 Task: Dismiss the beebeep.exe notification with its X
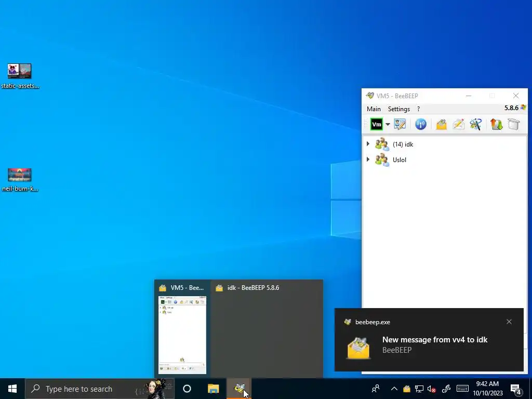[x=509, y=322]
